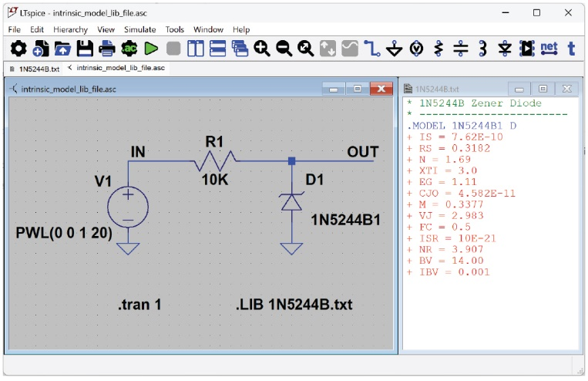The image size is (588, 381).
Task: Place a Ground symbol from toolbar
Action: pos(395,49)
